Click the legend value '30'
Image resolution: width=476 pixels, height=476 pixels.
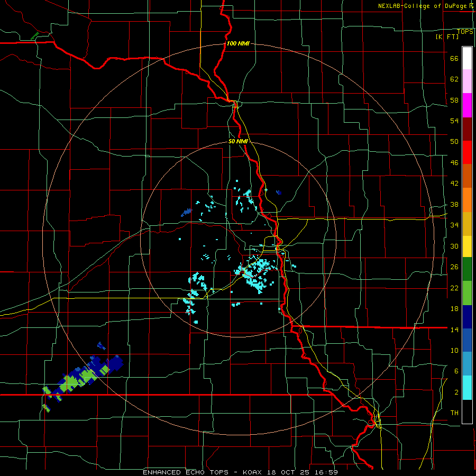[x=454, y=246]
